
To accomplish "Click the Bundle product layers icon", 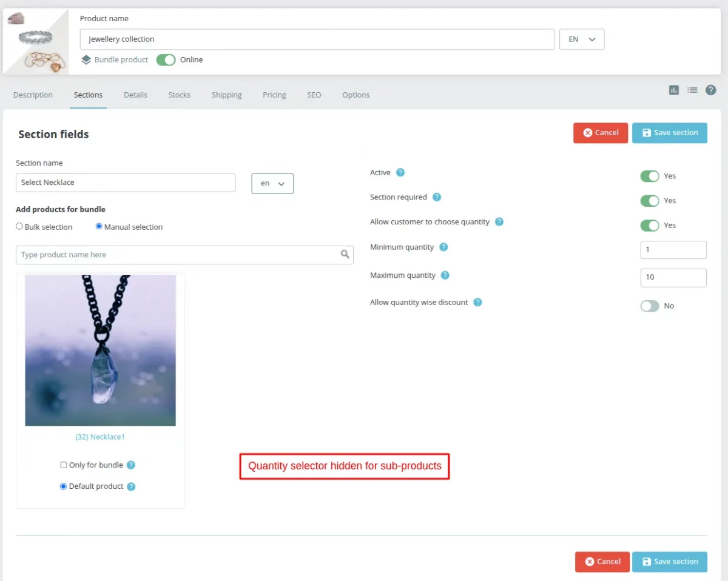I will coord(86,60).
